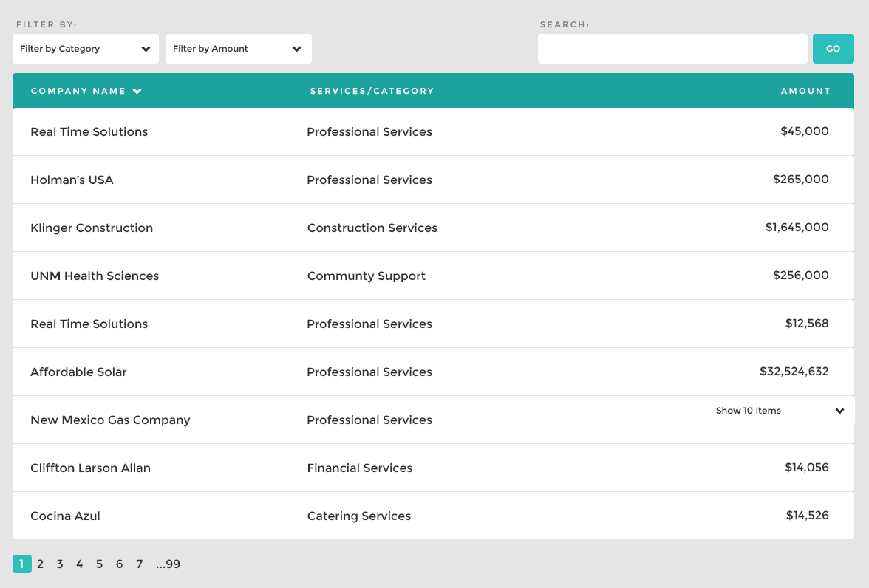Select the Klinger Construction row
Screen dimensions: 869x588
tap(92, 228)
